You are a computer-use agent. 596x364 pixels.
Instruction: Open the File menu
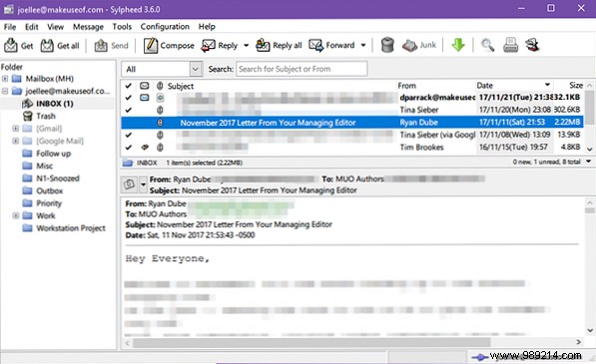[10, 27]
